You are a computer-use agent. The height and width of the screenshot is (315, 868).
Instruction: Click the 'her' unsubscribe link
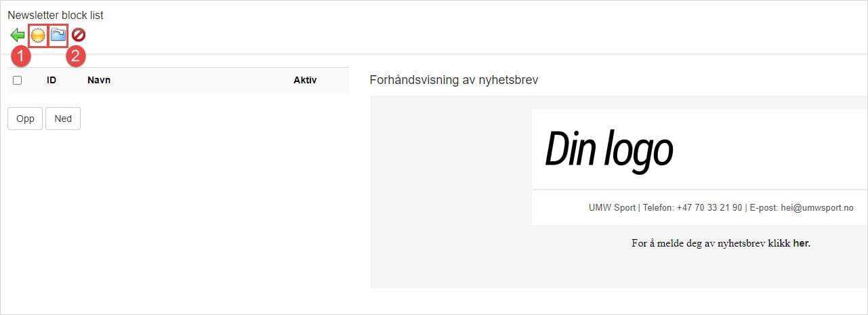pyautogui.click(x=801, y=243)
